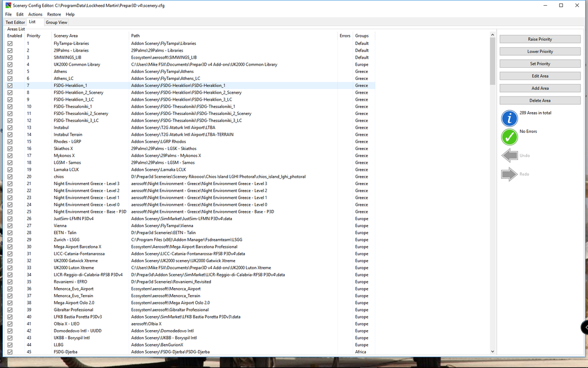588x368 pixels.
Task: Select the 29Palms - Libraries row
Action: tap(189, 51)
